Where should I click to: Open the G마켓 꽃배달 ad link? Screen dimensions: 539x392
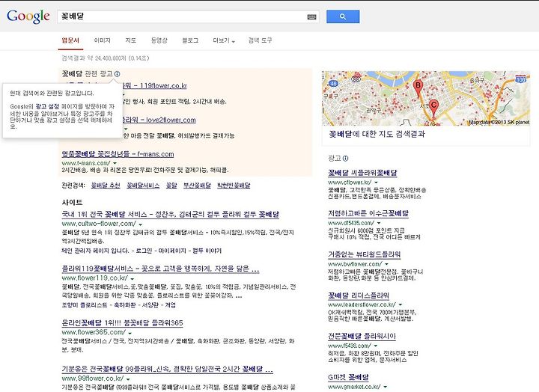click(x=348, y=377)
